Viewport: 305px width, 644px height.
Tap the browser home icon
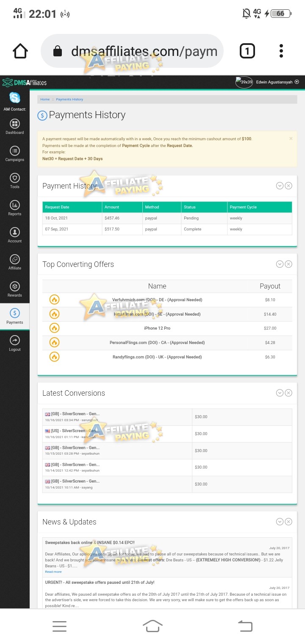[x=20, y=51]
